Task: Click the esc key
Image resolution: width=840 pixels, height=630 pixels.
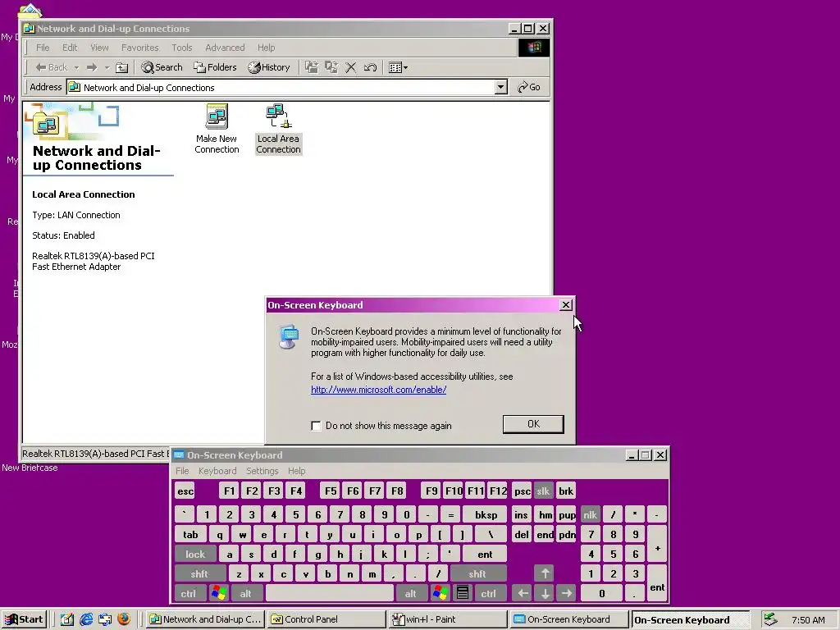Action: pyautogui.click(x=185, y=491)
